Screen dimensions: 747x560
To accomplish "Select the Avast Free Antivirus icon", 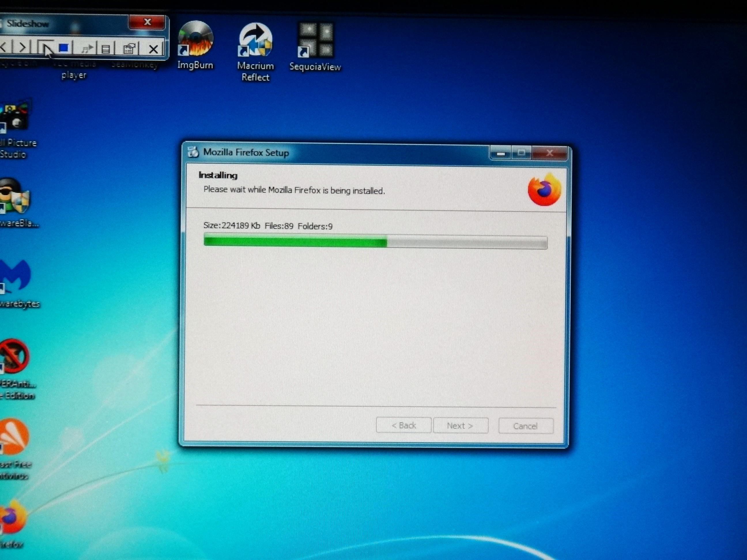I will pos(15,449).
